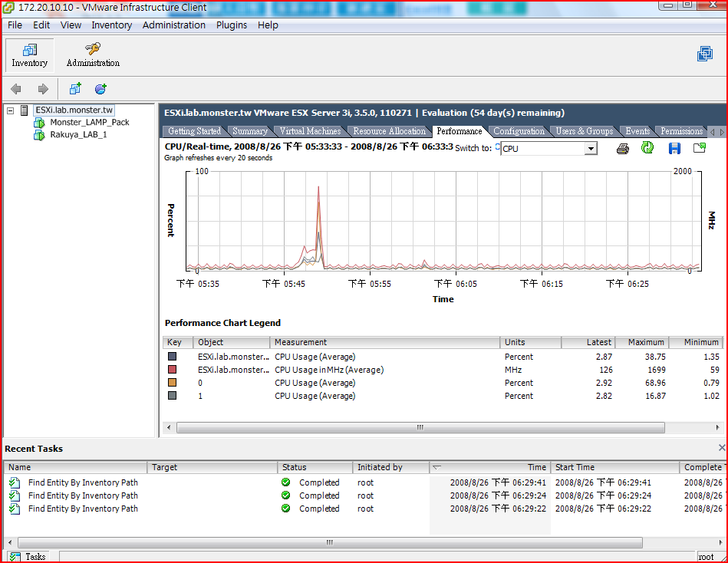Image resolution: width=728 pixels, height=563 pixels.
Task: Click the dark blue CPU Usage color key
Action: 173,357
